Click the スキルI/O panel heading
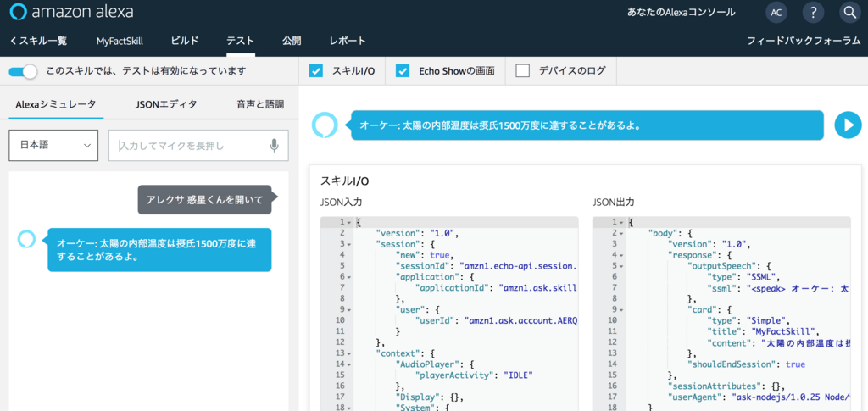 (344, 181)
